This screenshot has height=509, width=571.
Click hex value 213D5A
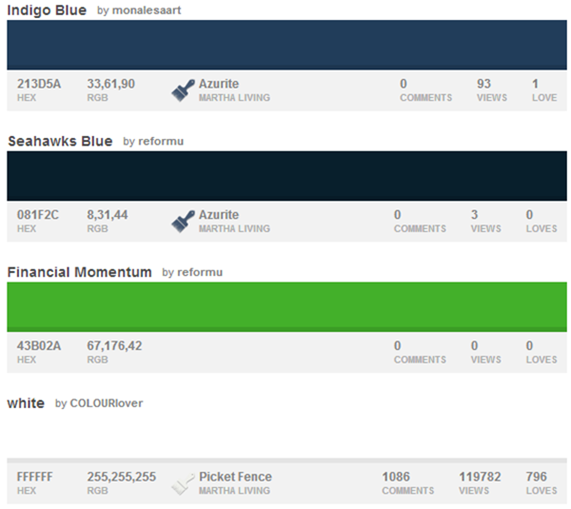coord(39,84)
